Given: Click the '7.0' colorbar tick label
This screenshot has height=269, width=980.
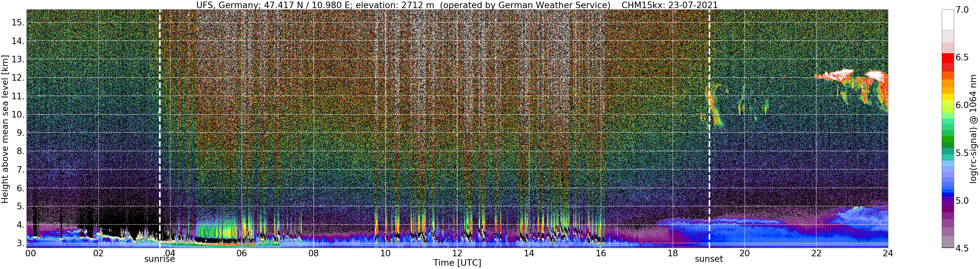Looking at the screenshot, I should [962, 9].
